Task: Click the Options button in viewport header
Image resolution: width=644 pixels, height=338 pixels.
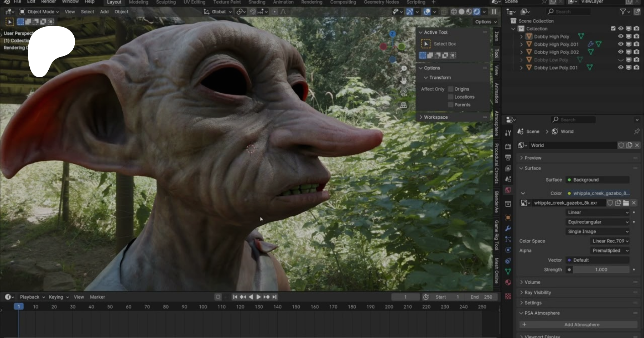Action: point(486,22)
